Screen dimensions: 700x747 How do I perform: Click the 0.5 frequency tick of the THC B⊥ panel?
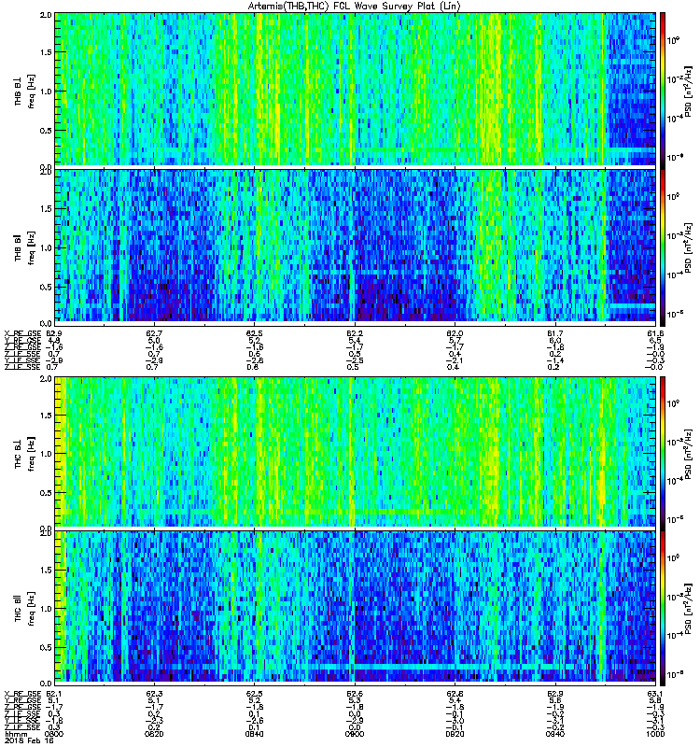tap(46, 493)
